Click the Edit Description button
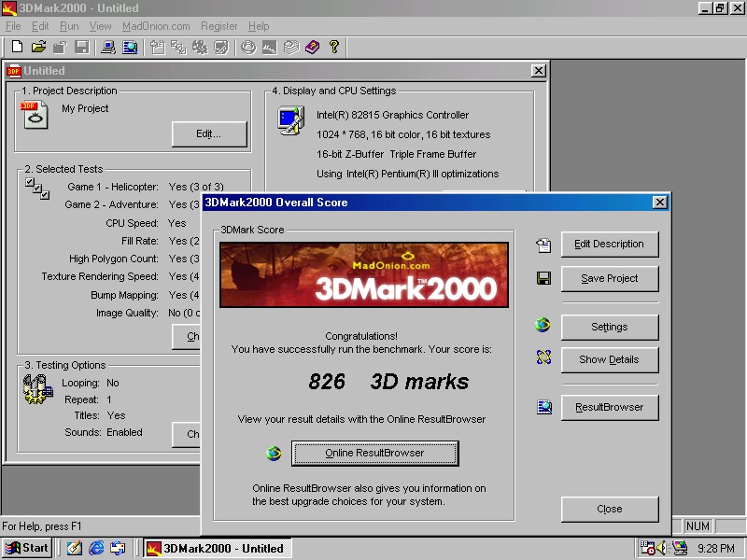Screen dimensions: 747x560 coord(610,245)
